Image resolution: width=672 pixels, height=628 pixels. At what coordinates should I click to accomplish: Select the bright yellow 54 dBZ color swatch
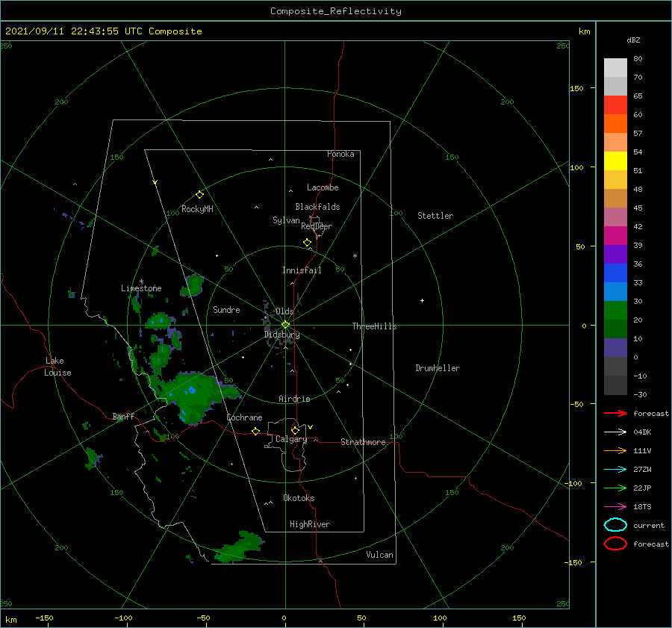click(615, 161)
